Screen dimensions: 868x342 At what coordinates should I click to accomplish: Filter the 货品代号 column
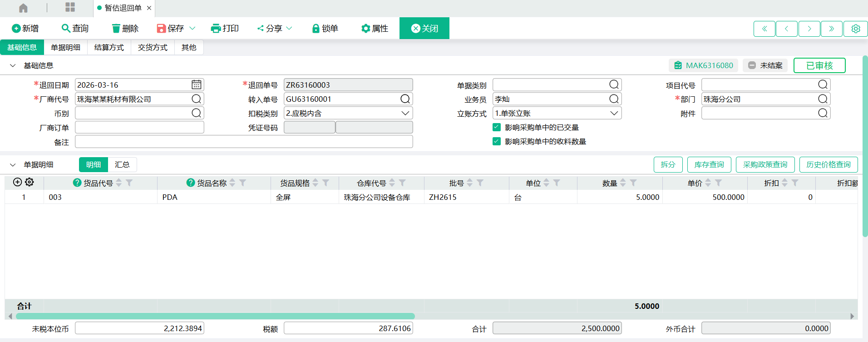129,183
